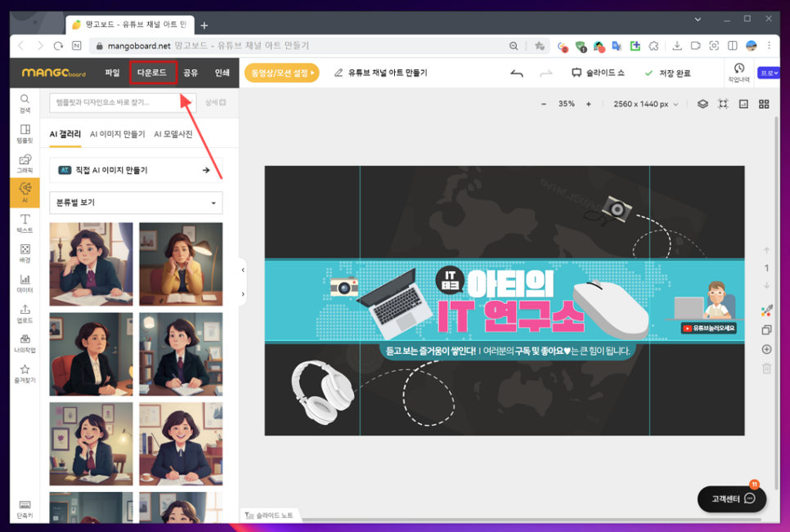Open the 검색 search sidebar tool

point(25,104)
